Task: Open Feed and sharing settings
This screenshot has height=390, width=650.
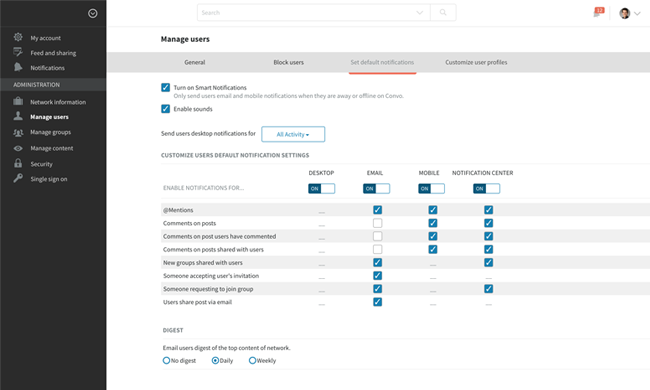Action: click(x=53, y=53)
